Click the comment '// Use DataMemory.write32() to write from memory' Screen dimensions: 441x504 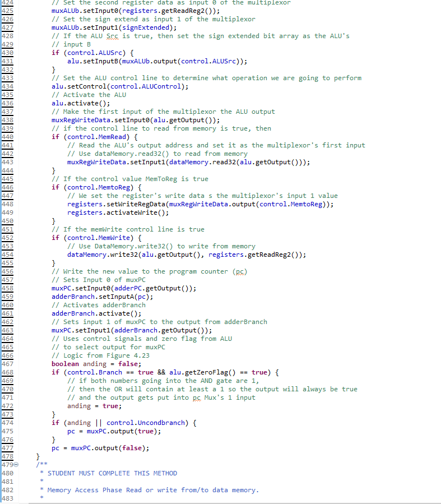pos(161,246)
